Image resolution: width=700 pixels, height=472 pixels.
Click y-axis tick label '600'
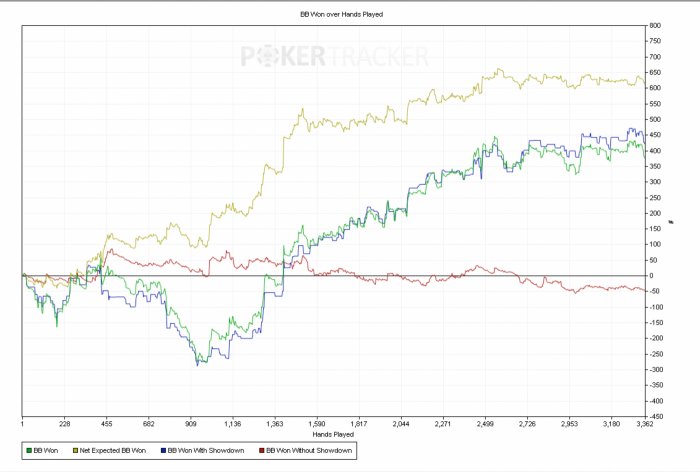click(x=655, y=88)
